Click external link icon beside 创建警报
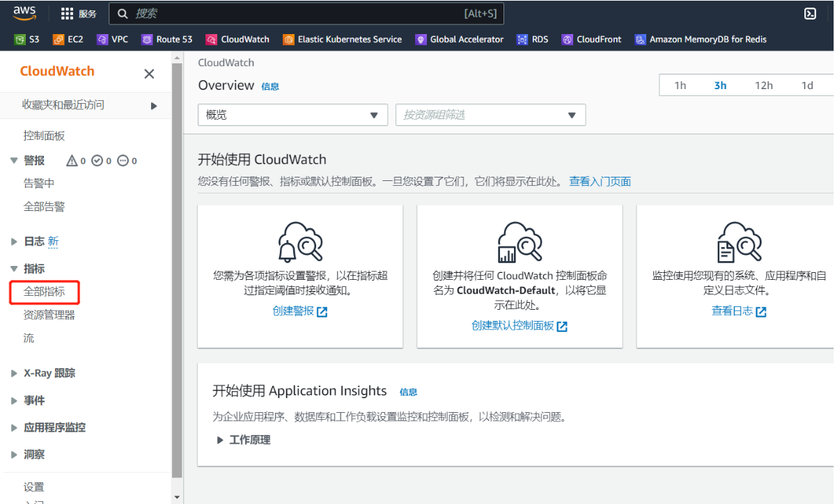Viewport: 835px width, 504px height. coord(322,312)
